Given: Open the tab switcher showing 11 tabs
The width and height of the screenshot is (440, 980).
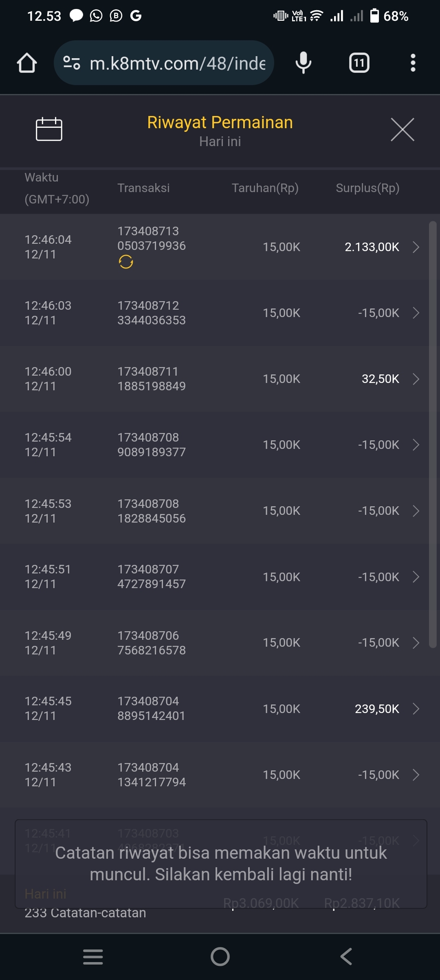Looking at the screenshot, I should pos(359,63).
